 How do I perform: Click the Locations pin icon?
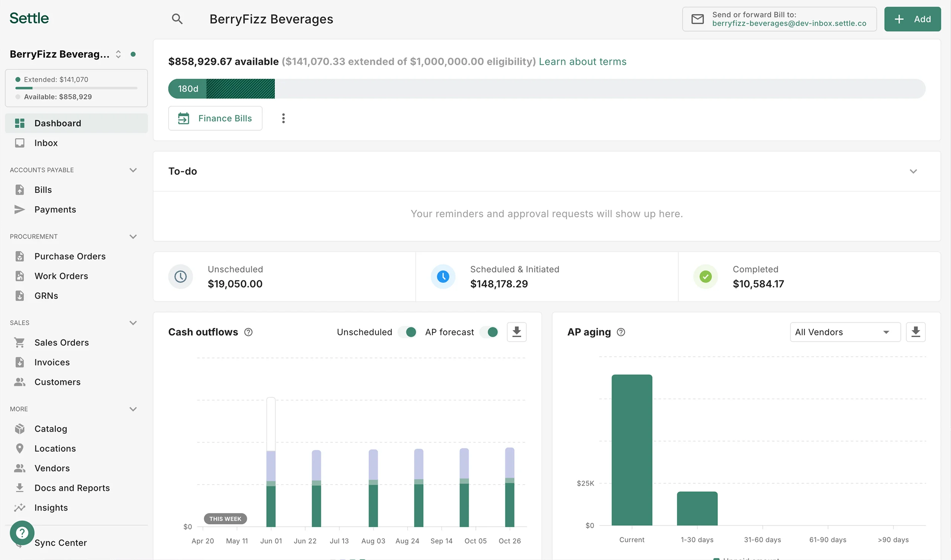tap(20, 449)
